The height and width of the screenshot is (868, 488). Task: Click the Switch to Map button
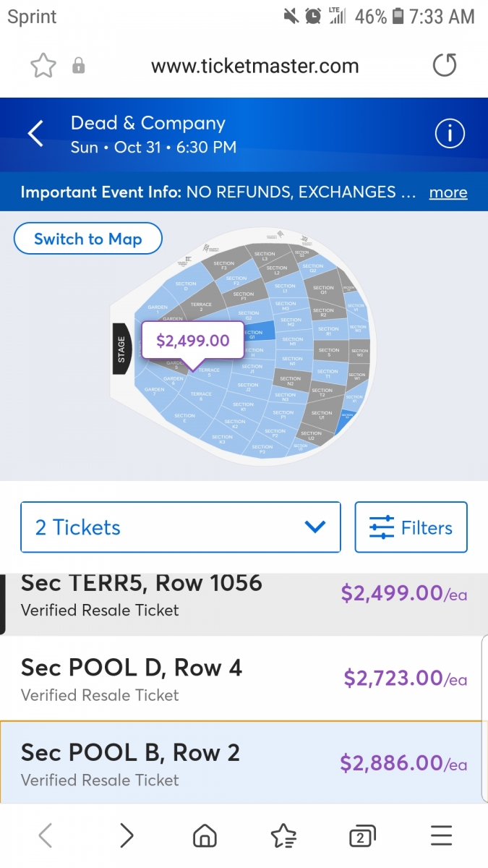88,239
